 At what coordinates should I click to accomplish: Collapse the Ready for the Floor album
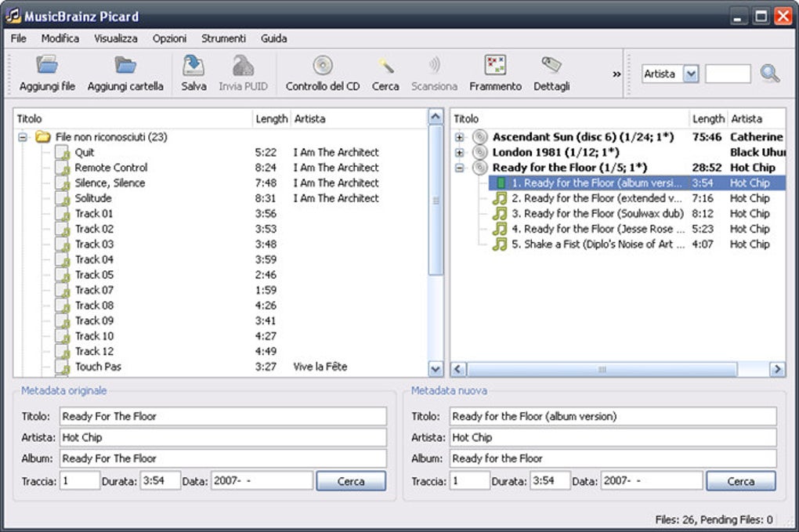459,167
